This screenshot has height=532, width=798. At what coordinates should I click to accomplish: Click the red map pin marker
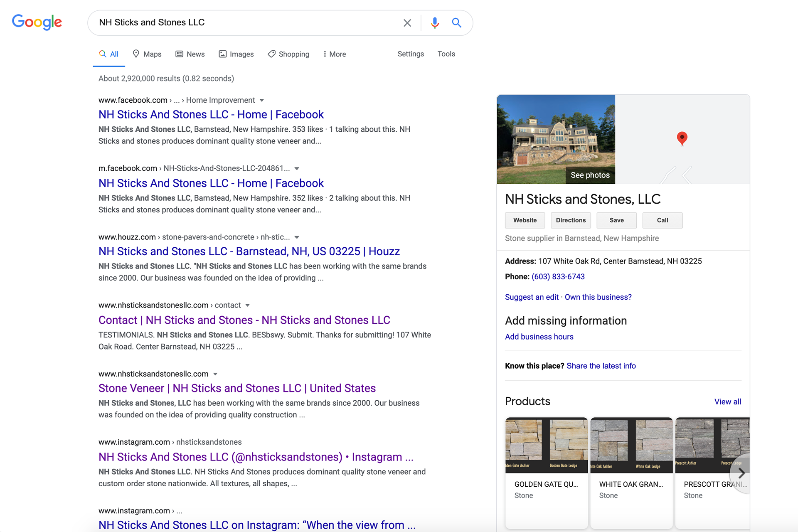[682, 138]
